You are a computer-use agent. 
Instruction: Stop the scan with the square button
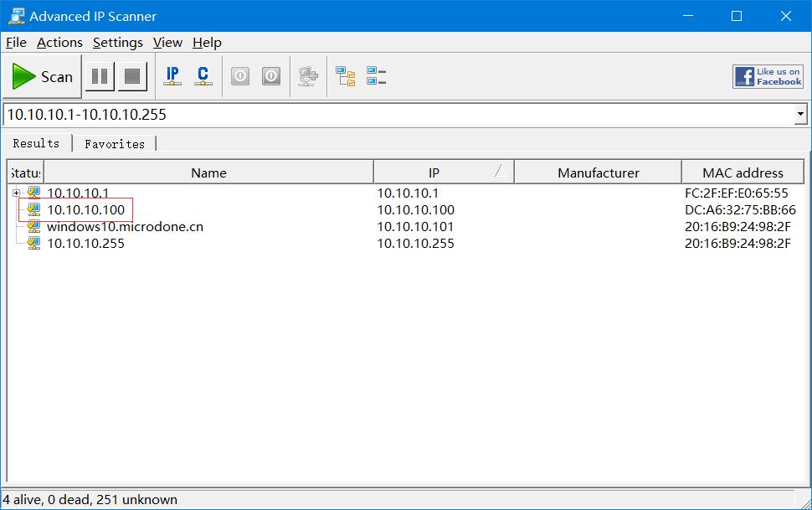point(132,77)
